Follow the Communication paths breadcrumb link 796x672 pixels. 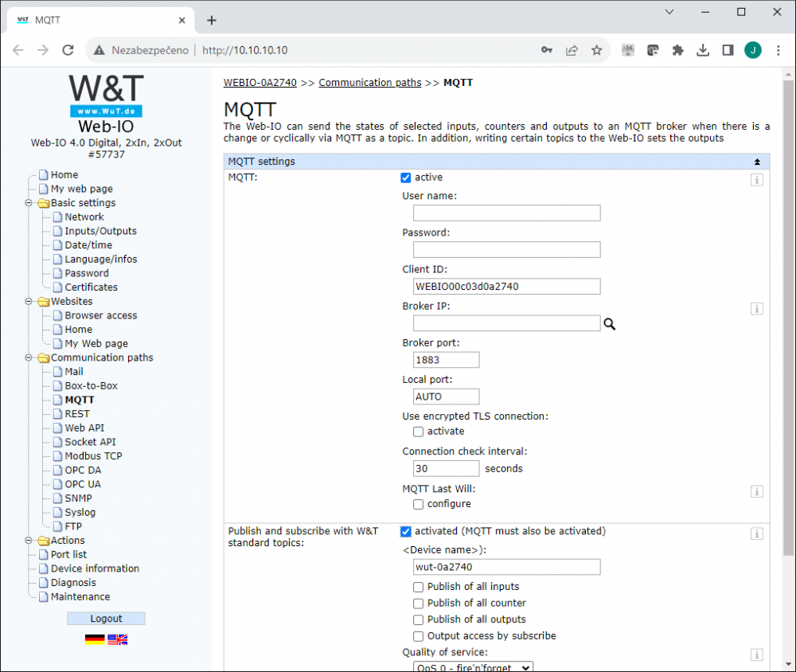(x=370, y=82)
